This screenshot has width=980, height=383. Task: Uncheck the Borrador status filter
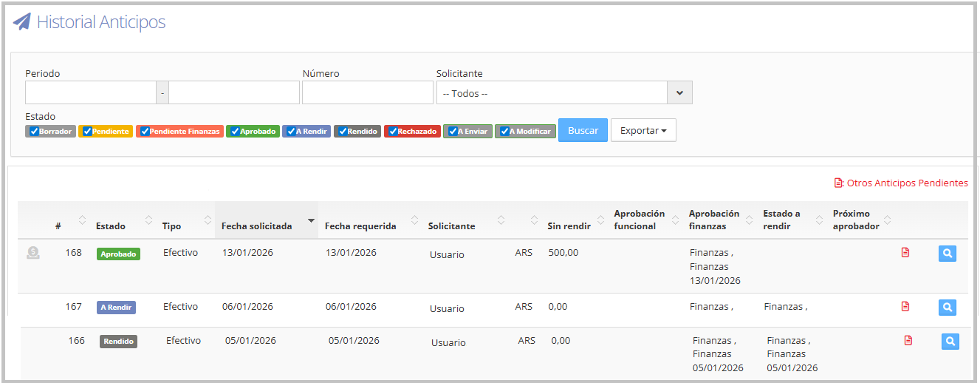[x=34, y=132]
